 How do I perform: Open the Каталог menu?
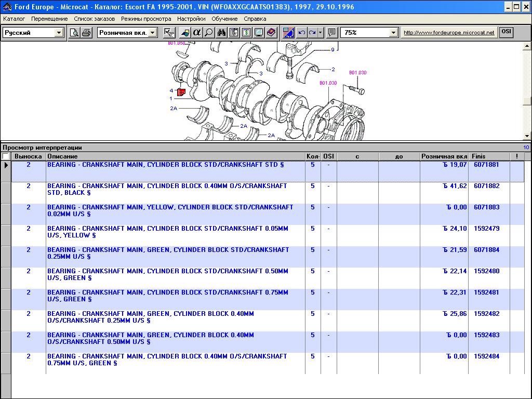[x=14, y=19]
